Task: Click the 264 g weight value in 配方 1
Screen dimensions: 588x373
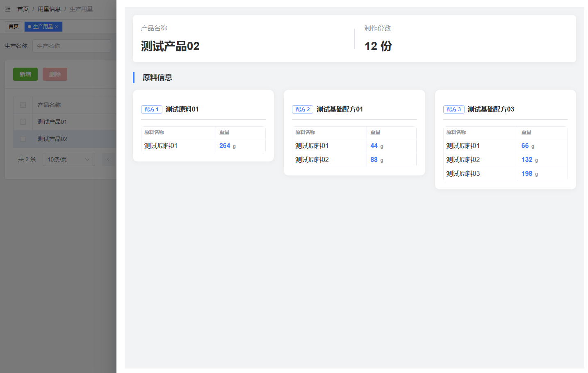Action: pos(227,146)
